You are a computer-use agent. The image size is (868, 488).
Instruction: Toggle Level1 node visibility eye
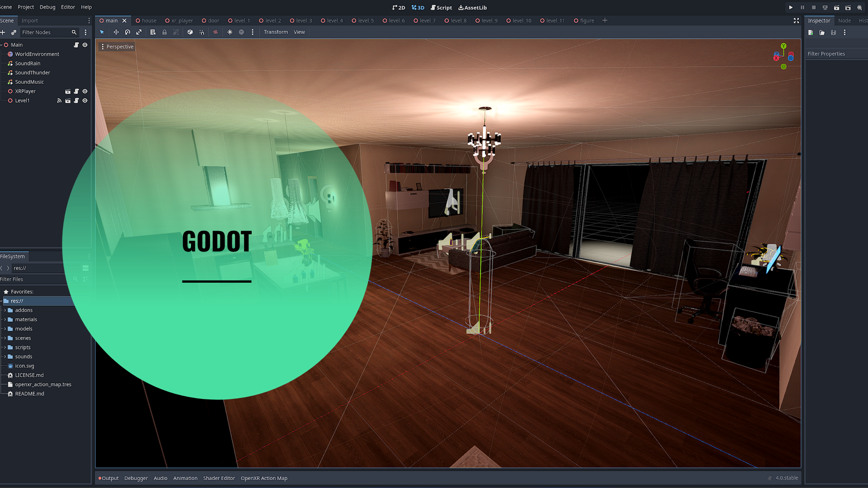[85, 100]
